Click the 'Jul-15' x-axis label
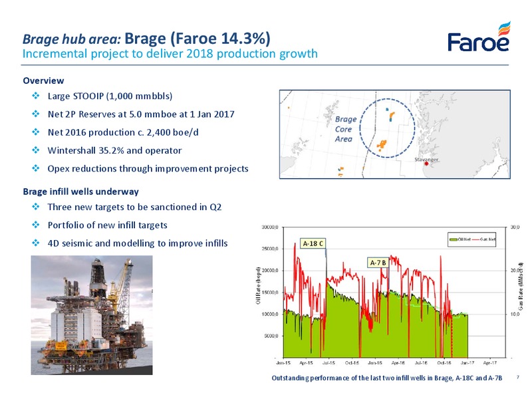The width and height of the screenshot is (532, 399). pos(329,362)
